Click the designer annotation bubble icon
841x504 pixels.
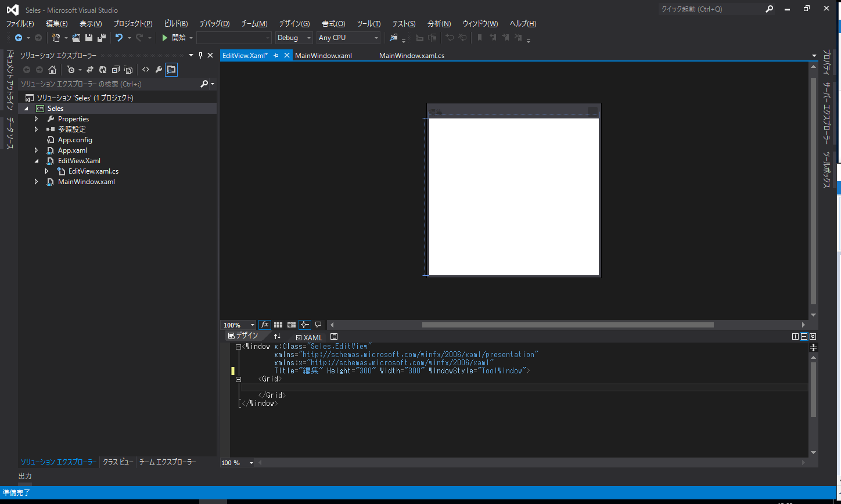point(318,325)
